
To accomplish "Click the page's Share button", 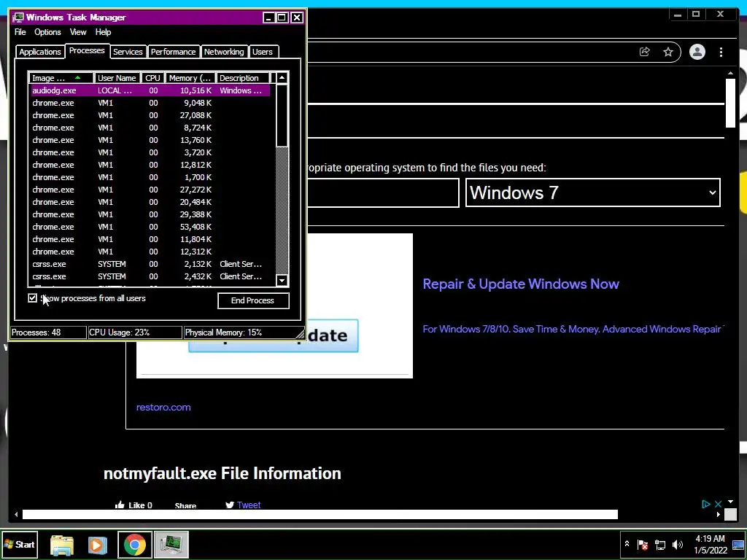I will pos(185,505).
